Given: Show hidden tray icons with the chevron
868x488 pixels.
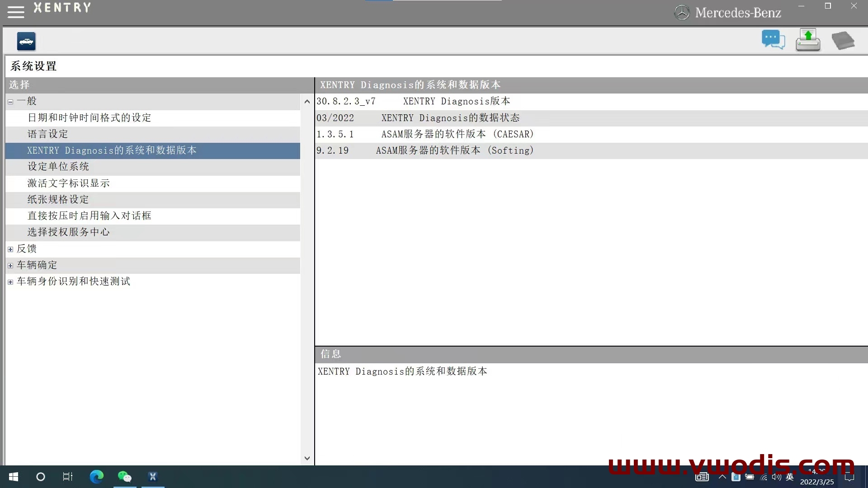Looking at the screenshot, I should (722, 477).
